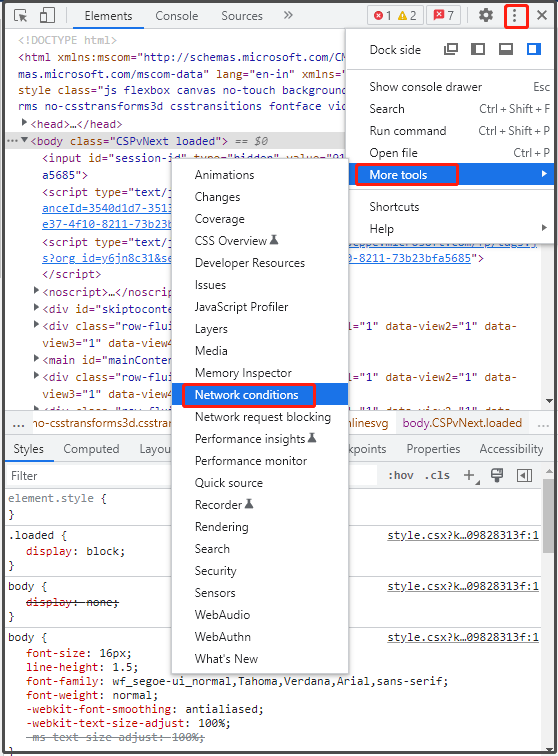Select Developer Resources in submenu

point(260,263)
